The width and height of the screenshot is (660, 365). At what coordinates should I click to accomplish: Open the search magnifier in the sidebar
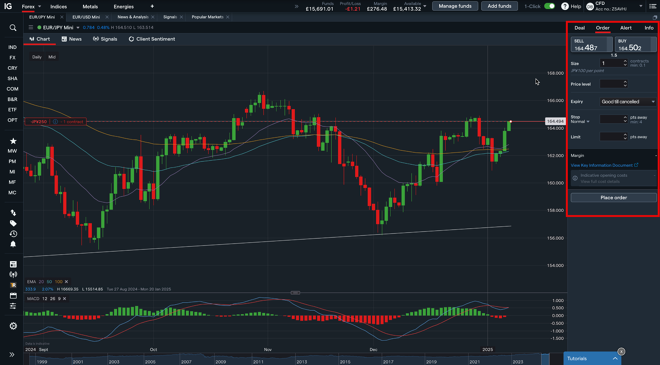[13, 28]
